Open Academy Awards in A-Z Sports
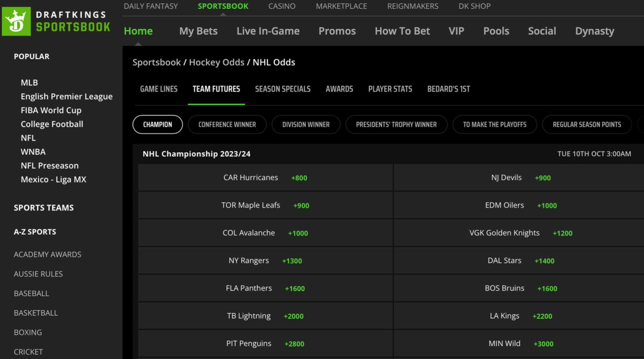The width and height of the screenshot is (644, 359). 47,255
